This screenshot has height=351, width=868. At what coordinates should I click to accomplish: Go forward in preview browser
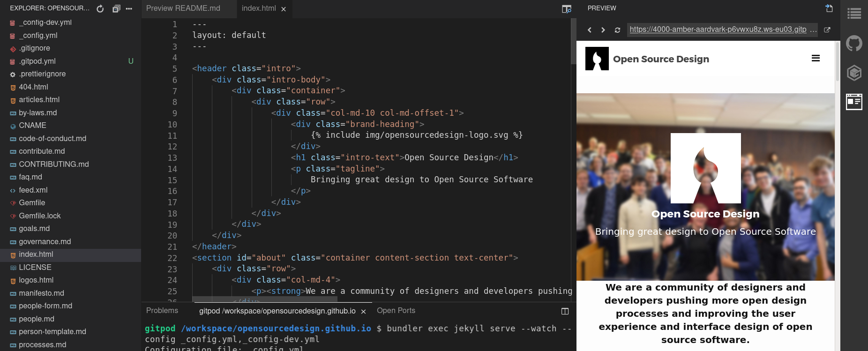pos(603,30)
